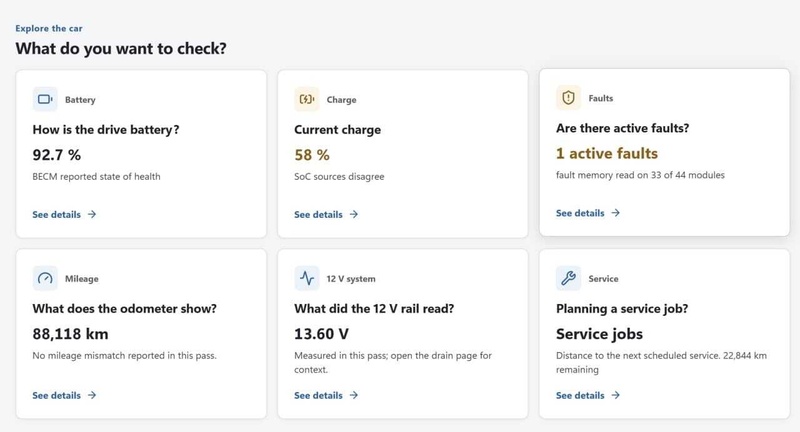Click 'BECM reported state of health' text
Screen dimensions: 800x432
(x=96, y=176)
